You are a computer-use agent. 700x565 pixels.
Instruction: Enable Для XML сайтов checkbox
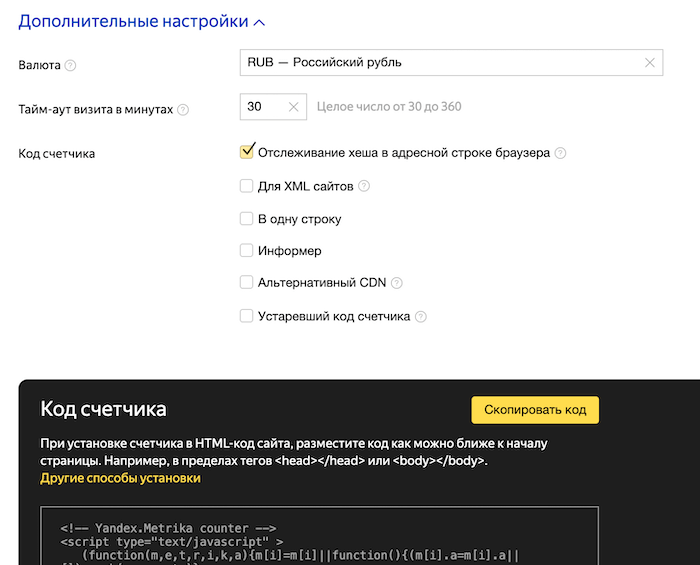[x=247, y=186]
